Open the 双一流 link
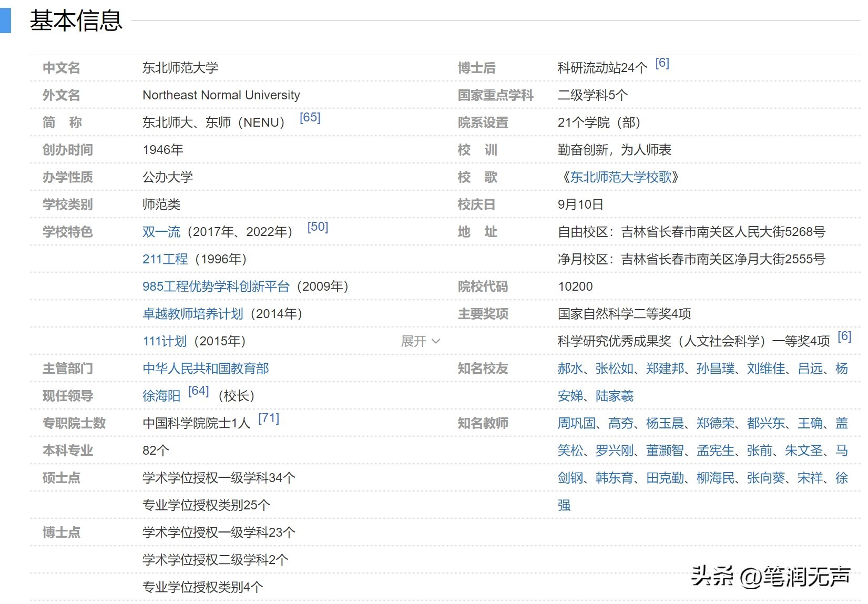 pos(161,232)
